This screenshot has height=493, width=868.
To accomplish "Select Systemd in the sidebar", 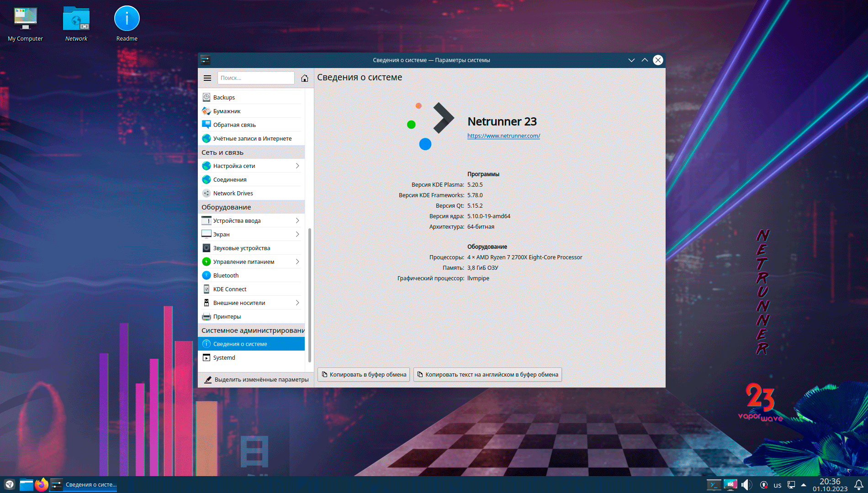I will coord(224,357).
